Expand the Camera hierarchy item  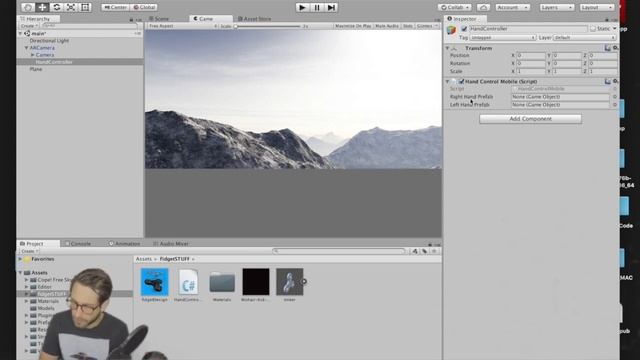33,55
